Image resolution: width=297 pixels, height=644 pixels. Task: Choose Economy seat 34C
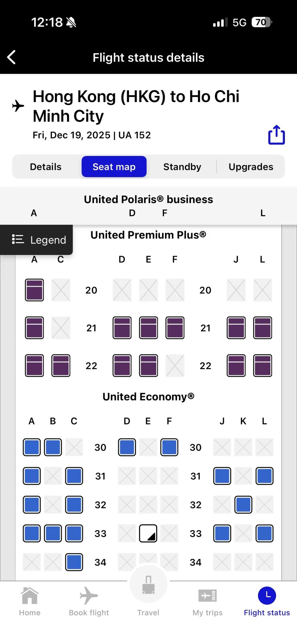click(x=74, y=562)
